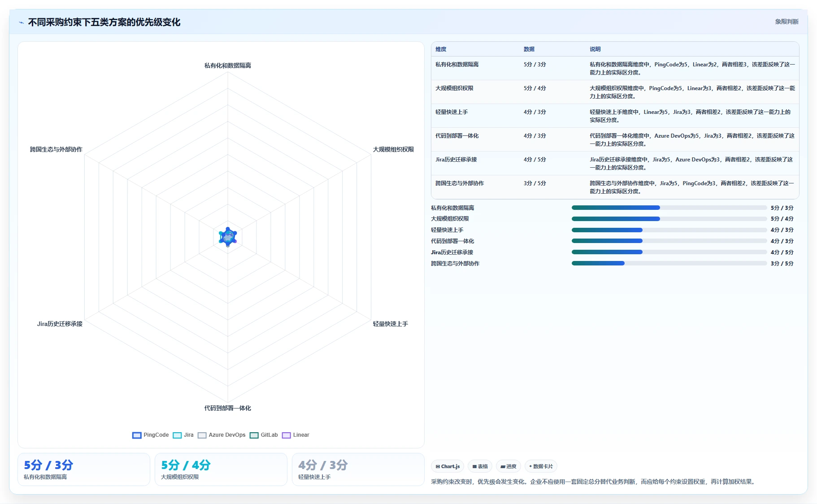This screenshot has height=504, width=817.
Task: Select table row 私有化和数据隔离
Action: pos(615,68)
